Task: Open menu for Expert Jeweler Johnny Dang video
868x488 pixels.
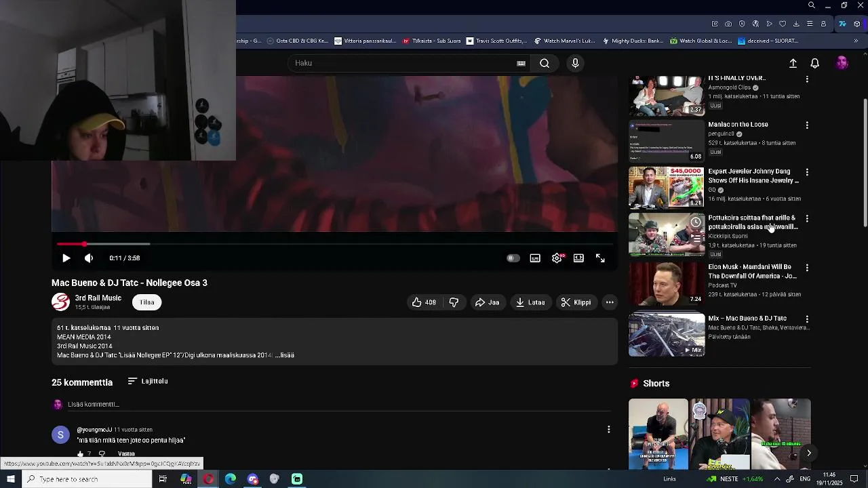Action: 807,172
